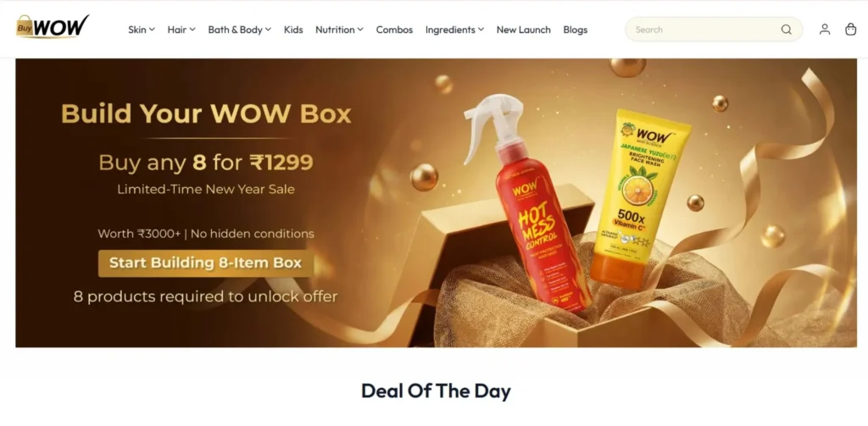Select the New Launch menu item
Screen dimensions: 868x426
pyautogui.click(x=523, y=30)
